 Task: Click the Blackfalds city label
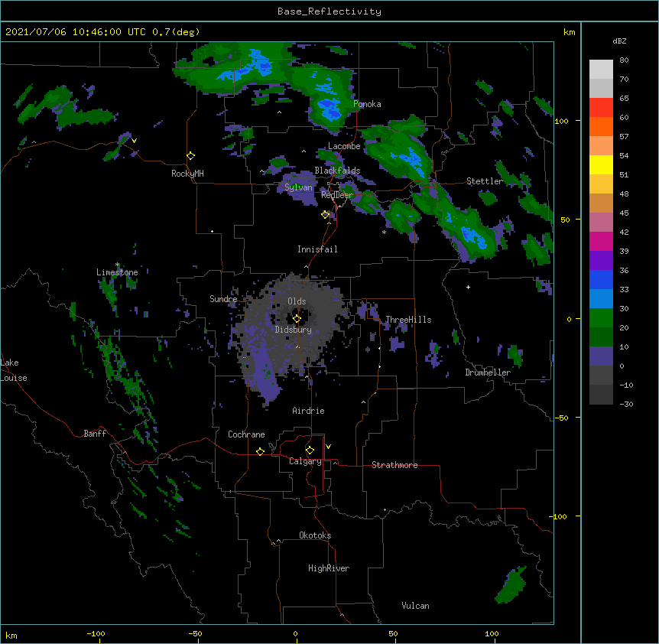(337, 171)
